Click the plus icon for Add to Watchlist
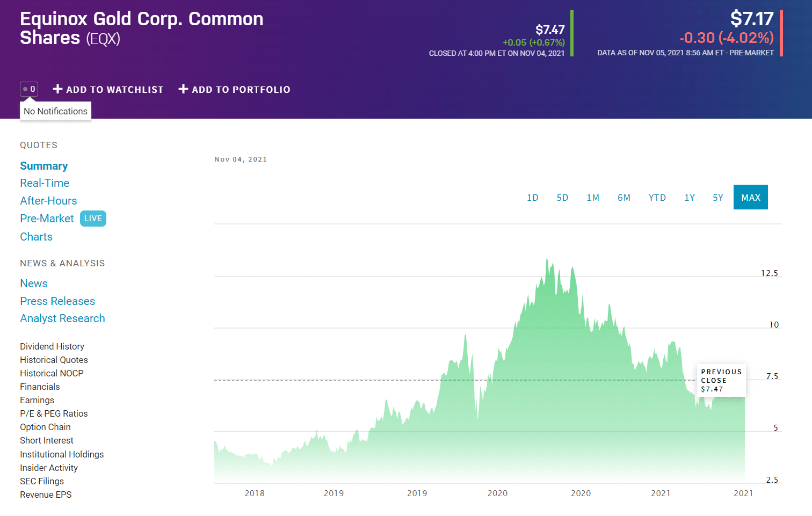This screenshot has width=812, height=516. pyautogui.click(x=58, y=89)
